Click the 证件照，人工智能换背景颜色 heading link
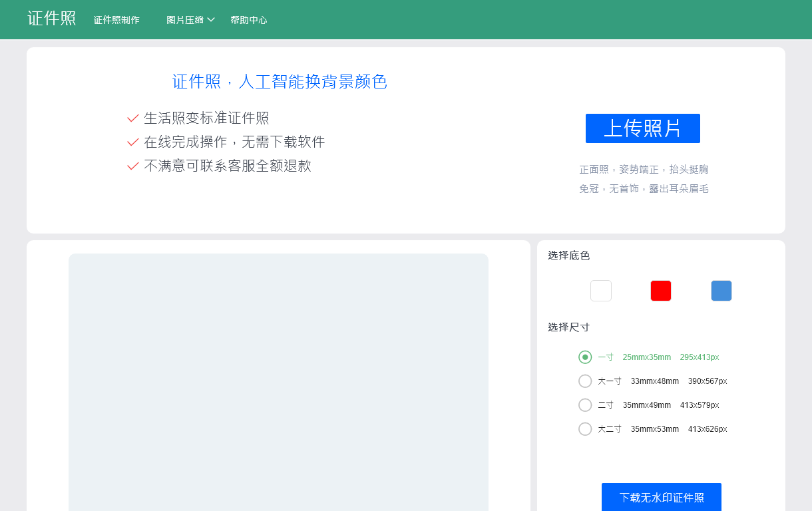The width and height of the screenshot is (812, 511). click(x=280, y=81)
